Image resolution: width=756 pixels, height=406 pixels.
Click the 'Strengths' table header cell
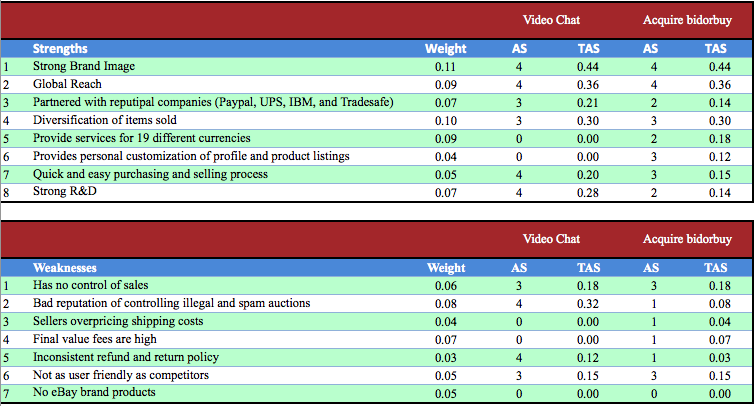click(60, 48)
